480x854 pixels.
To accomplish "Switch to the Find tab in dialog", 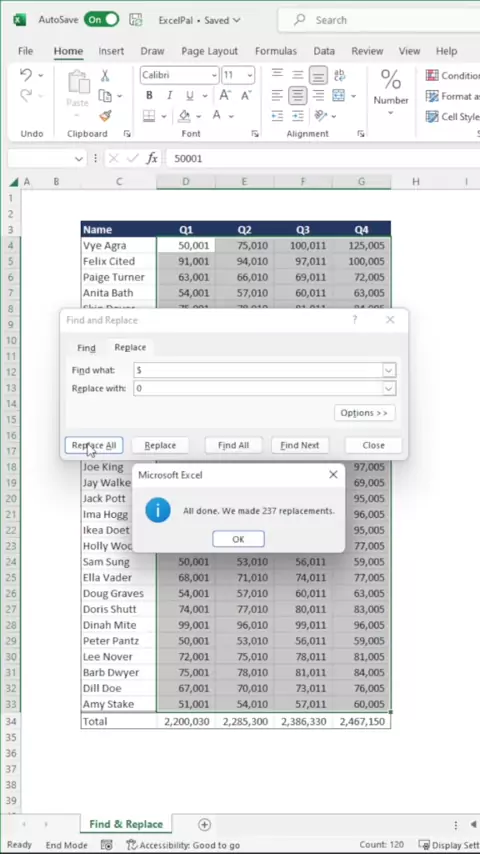I will click(86, 347).
